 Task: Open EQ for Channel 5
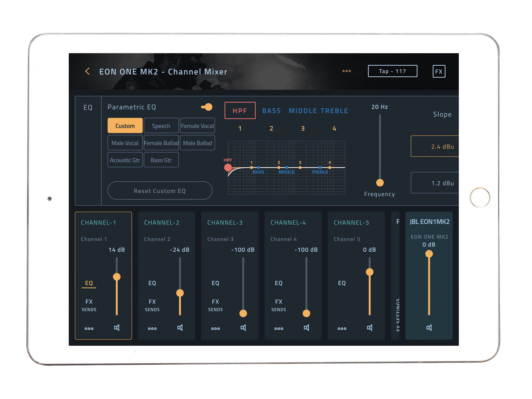tap(342, 283)
